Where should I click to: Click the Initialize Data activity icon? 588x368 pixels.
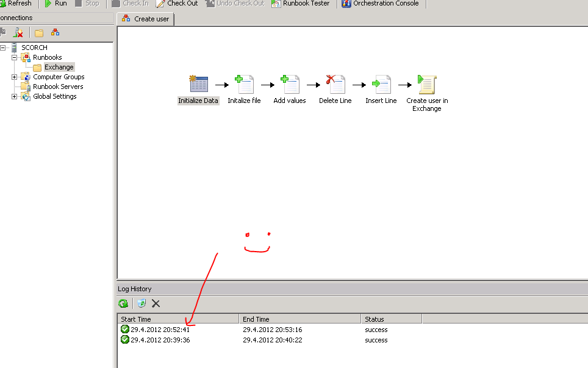pos(199,85)
